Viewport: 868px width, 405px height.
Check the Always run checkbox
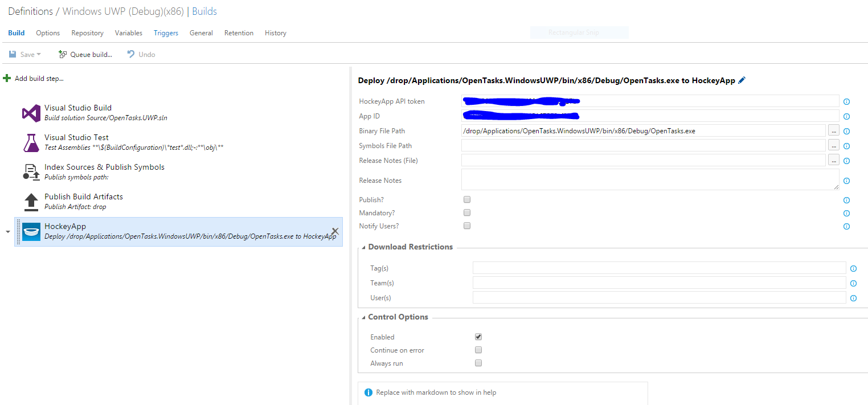tap(478, 363)
